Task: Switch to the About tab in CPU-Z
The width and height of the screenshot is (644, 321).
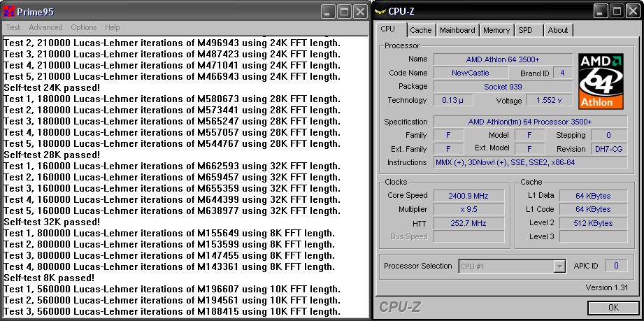Action: (558, 30)
